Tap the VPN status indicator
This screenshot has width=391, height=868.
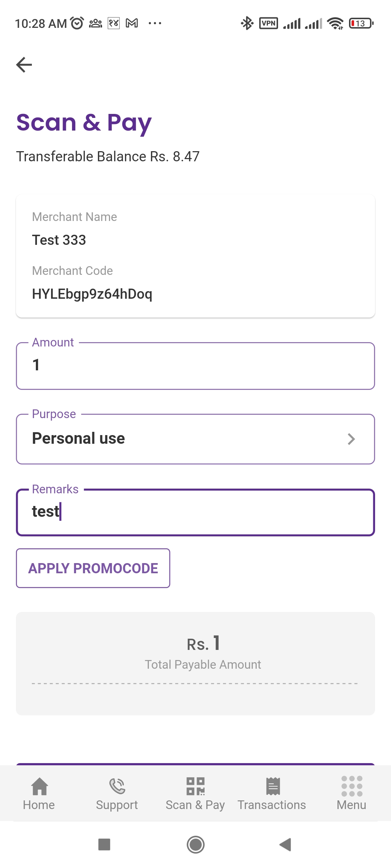[269, 24]
